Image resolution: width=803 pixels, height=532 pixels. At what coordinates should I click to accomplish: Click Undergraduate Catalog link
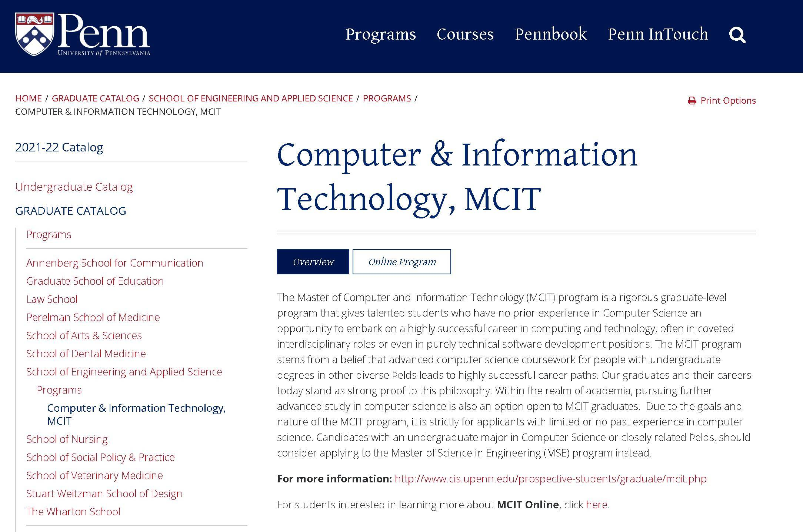pyautogui.click(x=74, y=187)
